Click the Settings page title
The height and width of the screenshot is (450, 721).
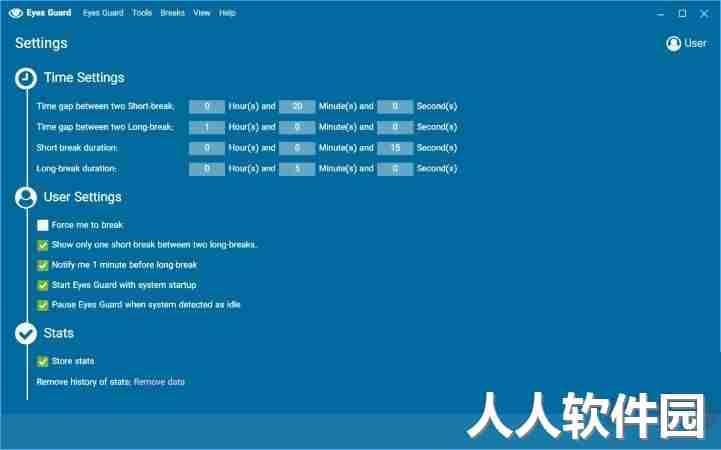41,43
